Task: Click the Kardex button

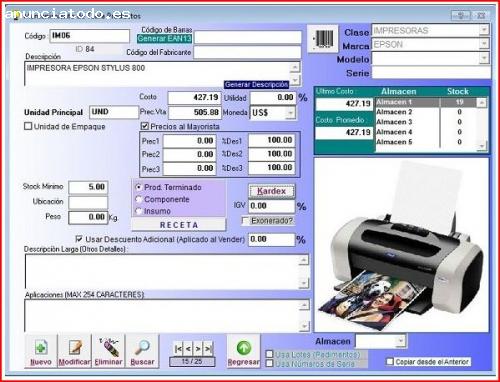Action: tap(272, 191)
